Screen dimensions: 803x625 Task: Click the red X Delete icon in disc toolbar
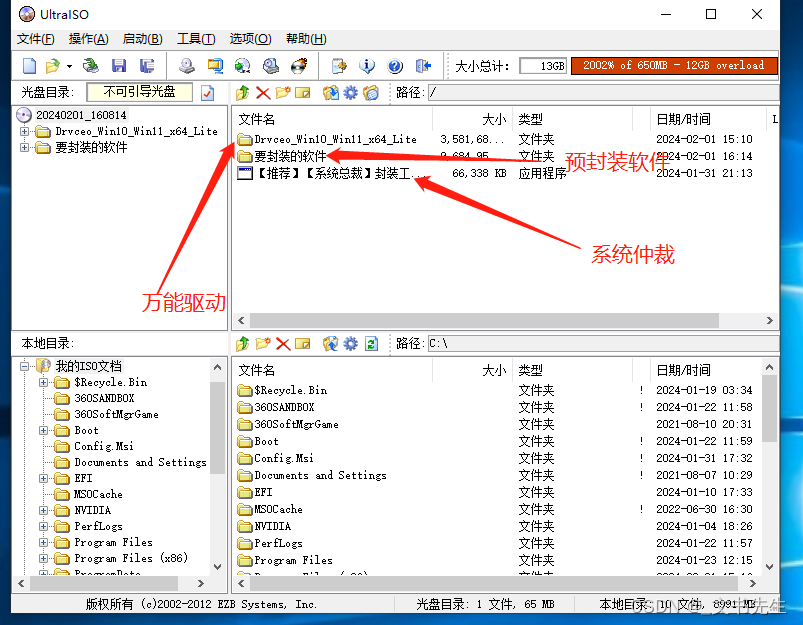[x=263, y=93]
